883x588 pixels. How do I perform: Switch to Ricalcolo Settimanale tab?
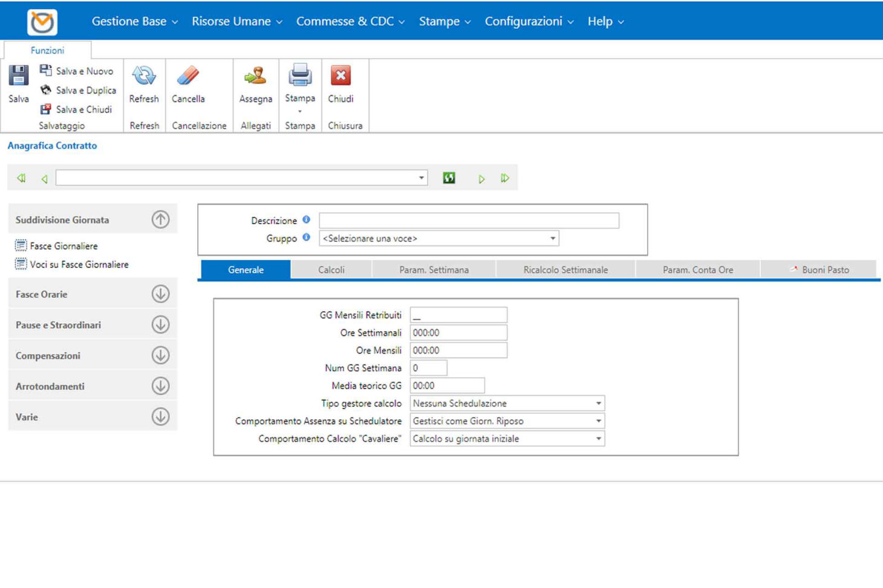[565, 270]
